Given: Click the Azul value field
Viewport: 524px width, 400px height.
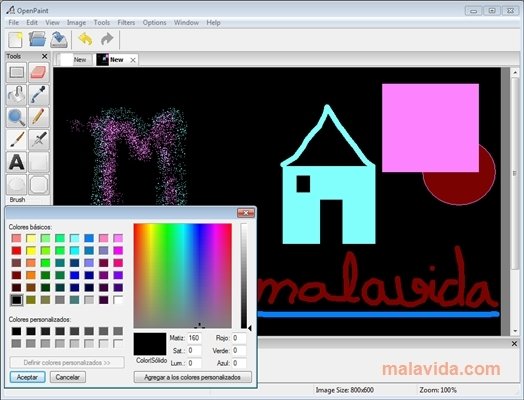Looking at the screenshot, I should pyautogui.click(x=239, y=363).
